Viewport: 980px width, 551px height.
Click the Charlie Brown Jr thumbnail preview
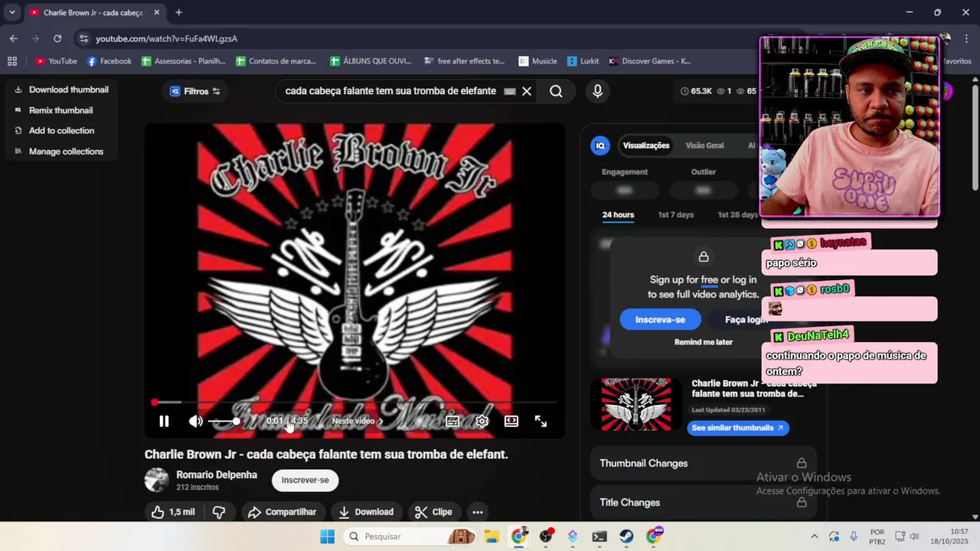tap(635, 404)
